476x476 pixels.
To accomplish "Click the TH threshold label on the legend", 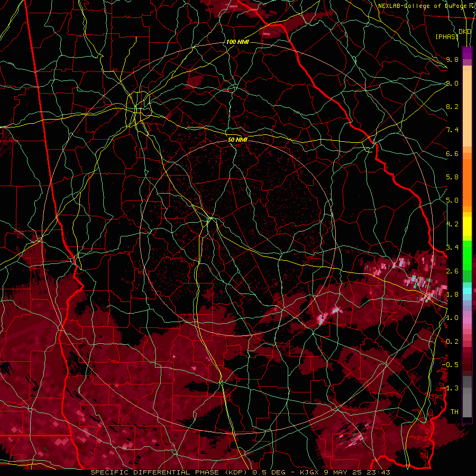I will point(454,412).
